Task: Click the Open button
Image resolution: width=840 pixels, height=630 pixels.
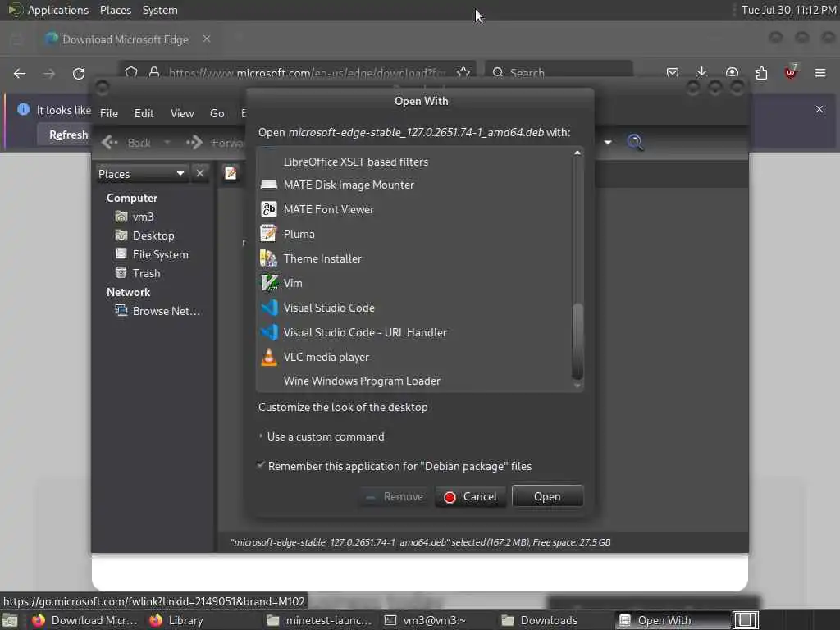Action: click(547, 496)
